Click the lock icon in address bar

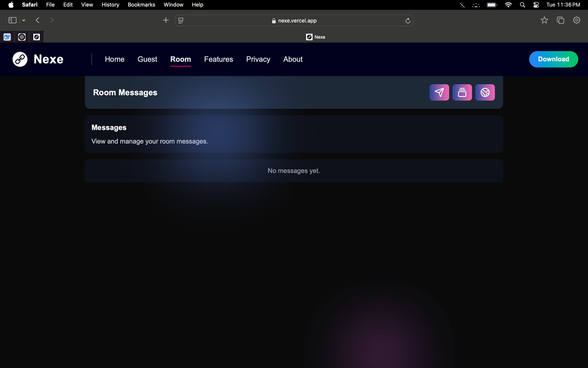[x=274, y=21]
